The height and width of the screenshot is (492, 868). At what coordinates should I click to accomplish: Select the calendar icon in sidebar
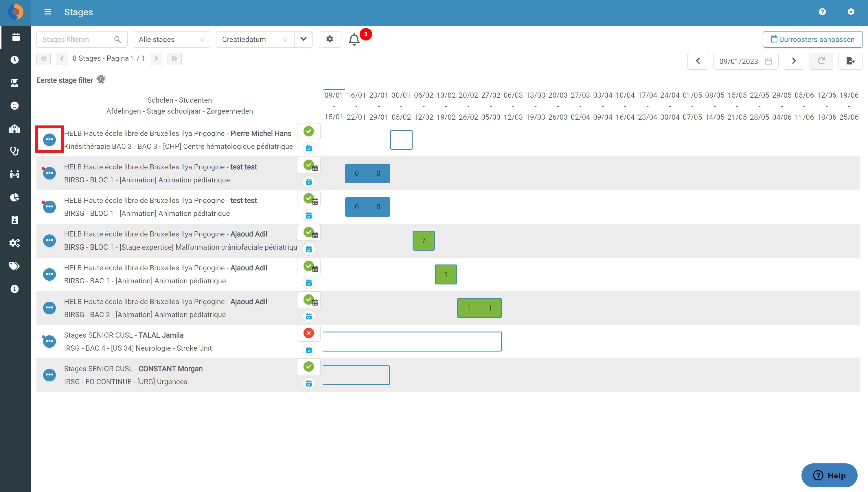15,37
